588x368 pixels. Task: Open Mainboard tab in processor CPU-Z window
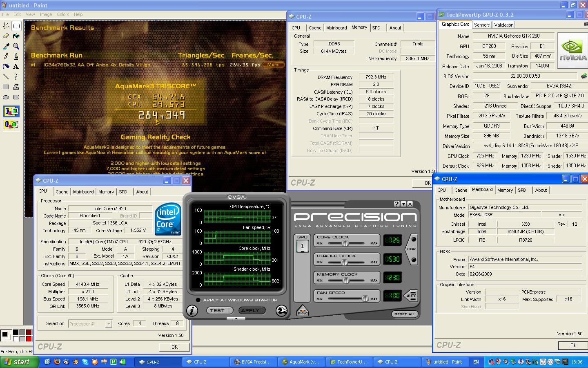pos(83,192)
